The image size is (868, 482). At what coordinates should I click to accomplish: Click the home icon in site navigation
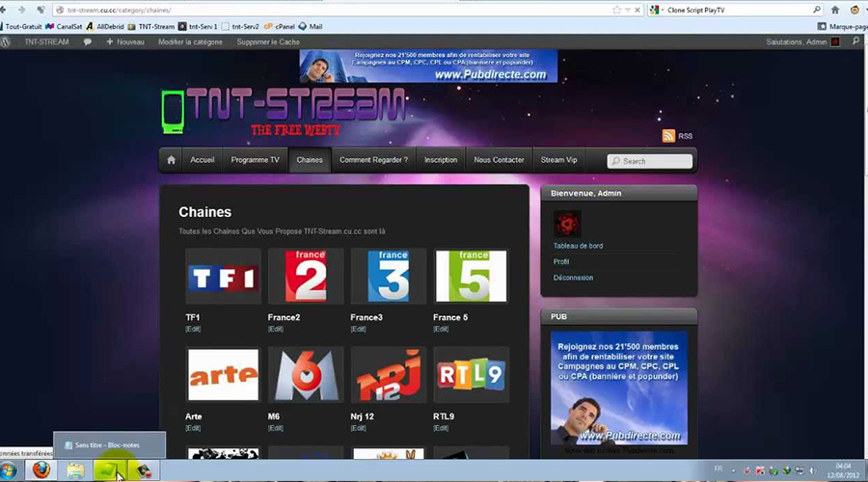coord(171,160)
